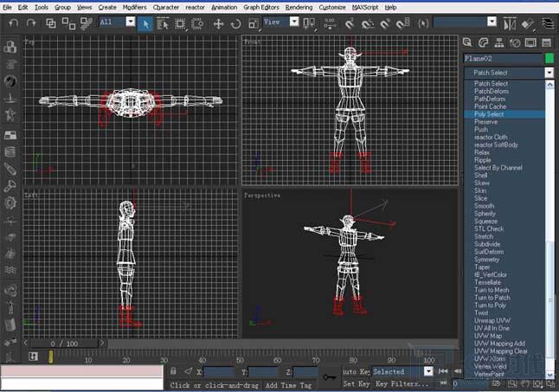Click the time slider left arrow

[26, 343]
